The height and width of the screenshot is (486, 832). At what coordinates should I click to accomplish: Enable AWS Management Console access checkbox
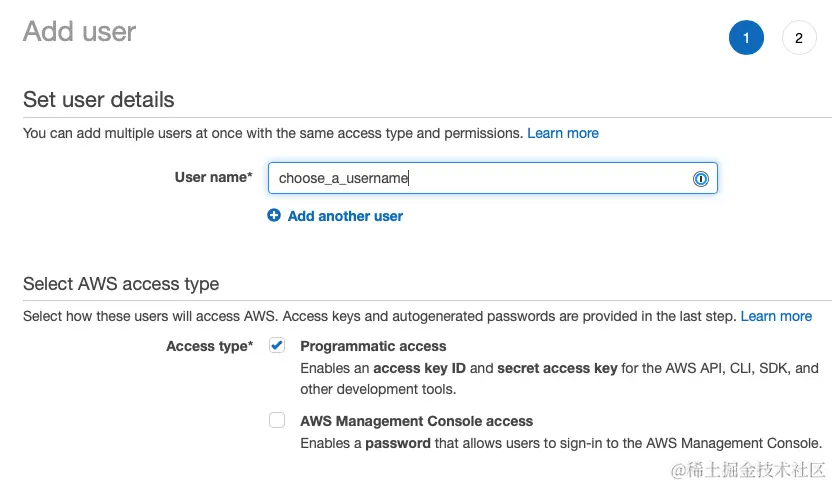tap(277, 421)
